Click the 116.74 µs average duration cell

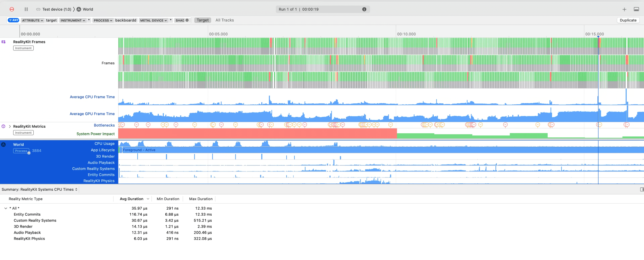tap(138, 214)
